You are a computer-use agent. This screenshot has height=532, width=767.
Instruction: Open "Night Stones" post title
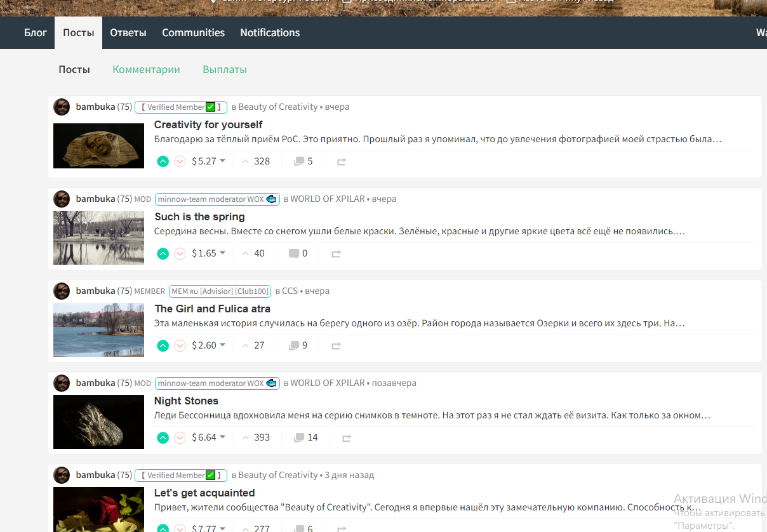pyautogui.click(x=187, y=401)
